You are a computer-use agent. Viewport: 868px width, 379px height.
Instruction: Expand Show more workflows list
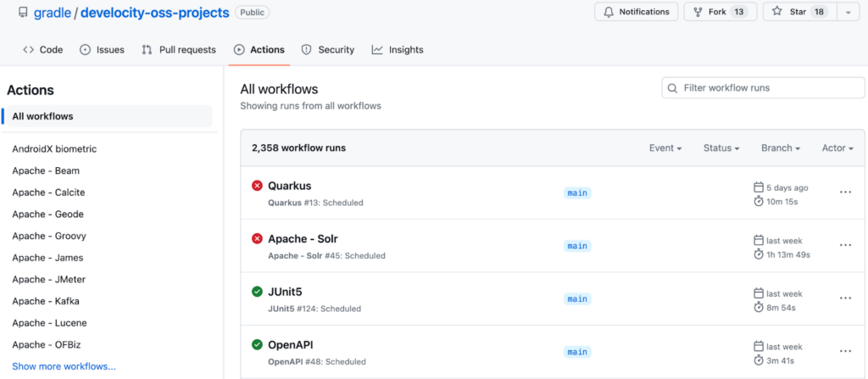(64, 366)
